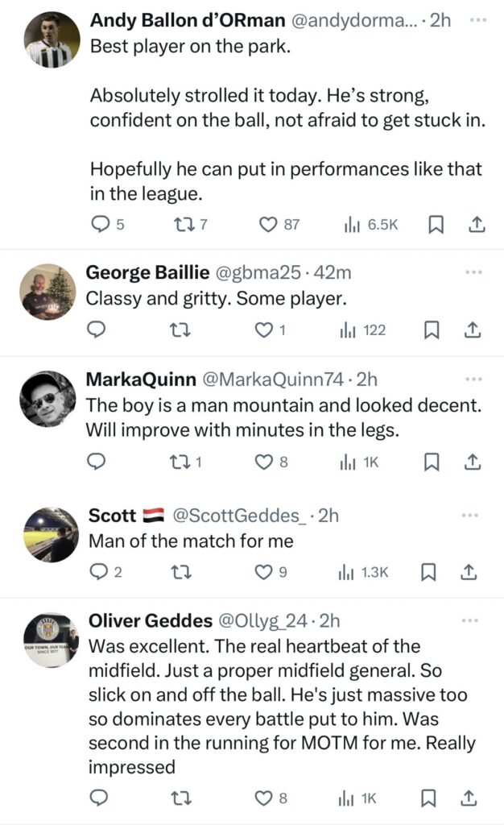504x825 pixels.
Task: Open more options on MarkaQuinn's tweet
Action: (473, 378)
